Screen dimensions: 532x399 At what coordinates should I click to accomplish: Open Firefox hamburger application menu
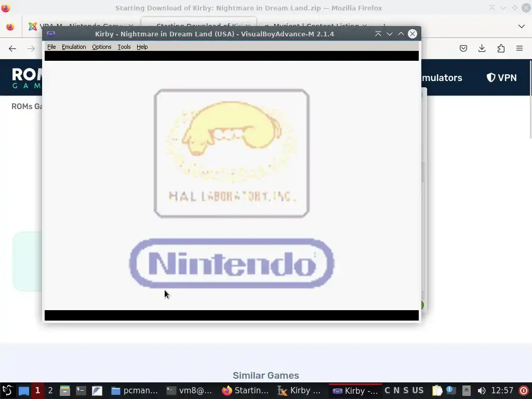[x=520, y=48]
